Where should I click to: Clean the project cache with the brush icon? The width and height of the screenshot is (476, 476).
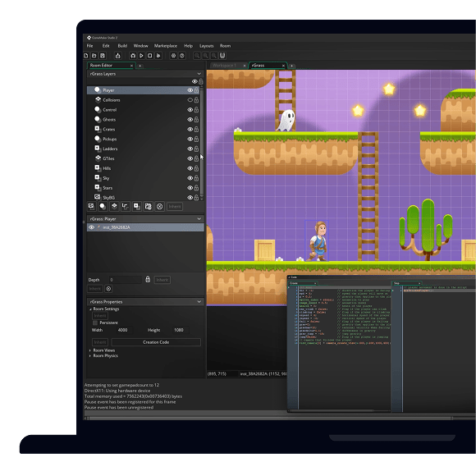point(158,56)
